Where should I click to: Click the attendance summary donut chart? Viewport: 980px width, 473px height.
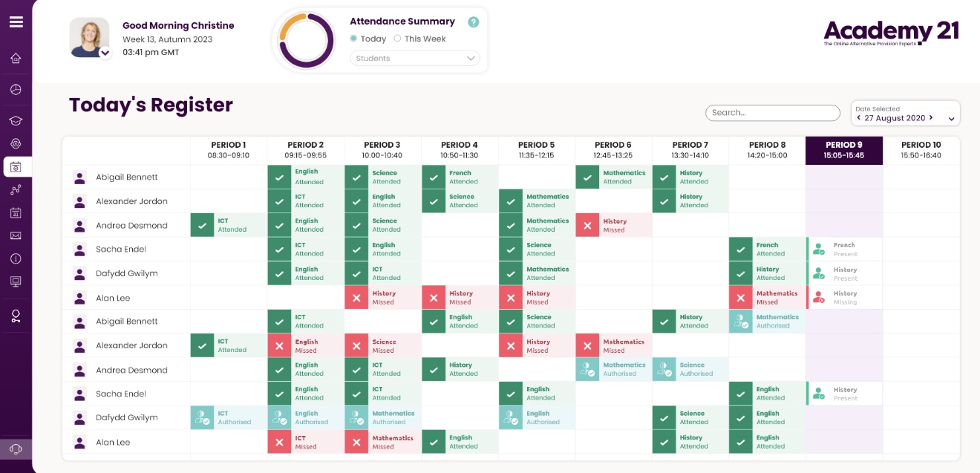point(306,41)
